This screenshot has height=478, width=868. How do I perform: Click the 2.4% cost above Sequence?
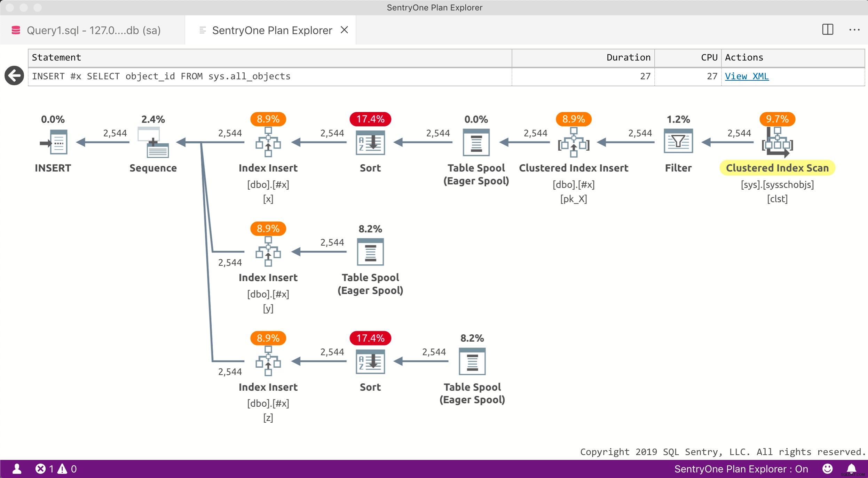tap(153, 119)
